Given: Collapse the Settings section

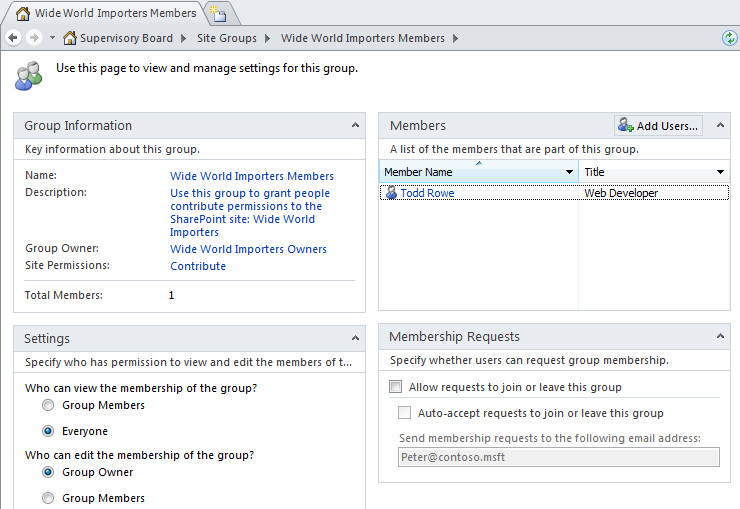Looking at the screenshot, I should point(355,338).
